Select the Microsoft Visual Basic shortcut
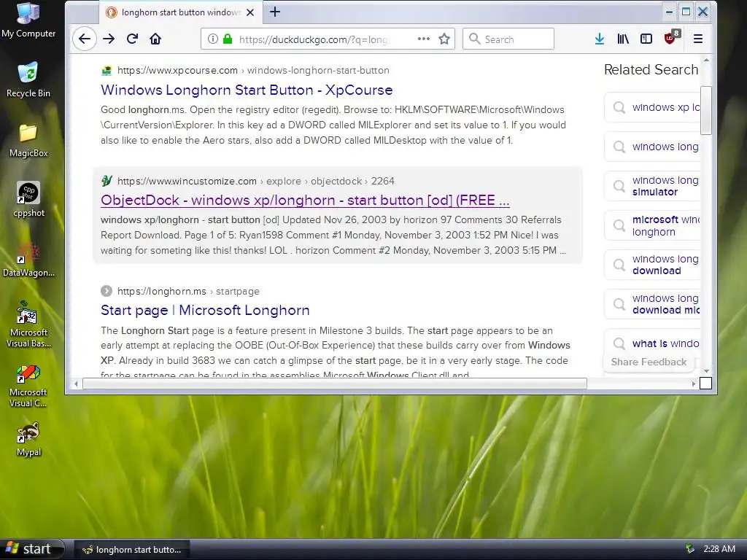747x560 pixels. coord(28,324)
